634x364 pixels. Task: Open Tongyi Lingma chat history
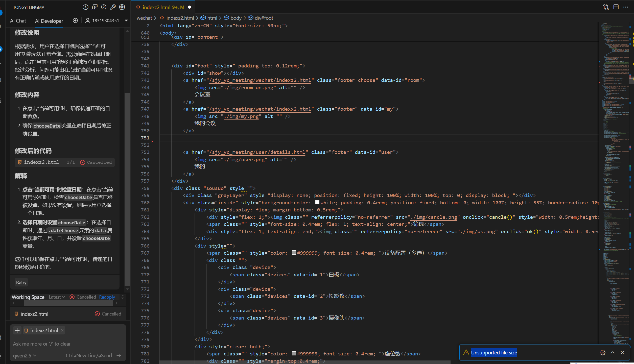[x=85, y=7]
